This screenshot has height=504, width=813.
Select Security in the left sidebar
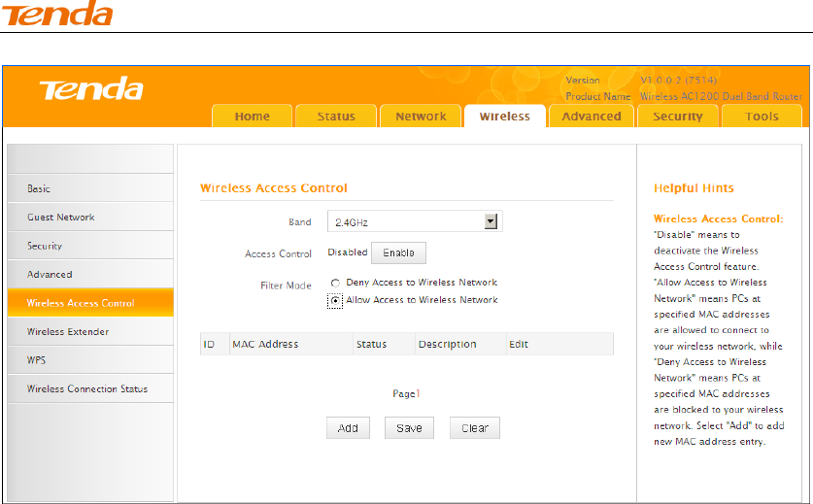point(90,246)
